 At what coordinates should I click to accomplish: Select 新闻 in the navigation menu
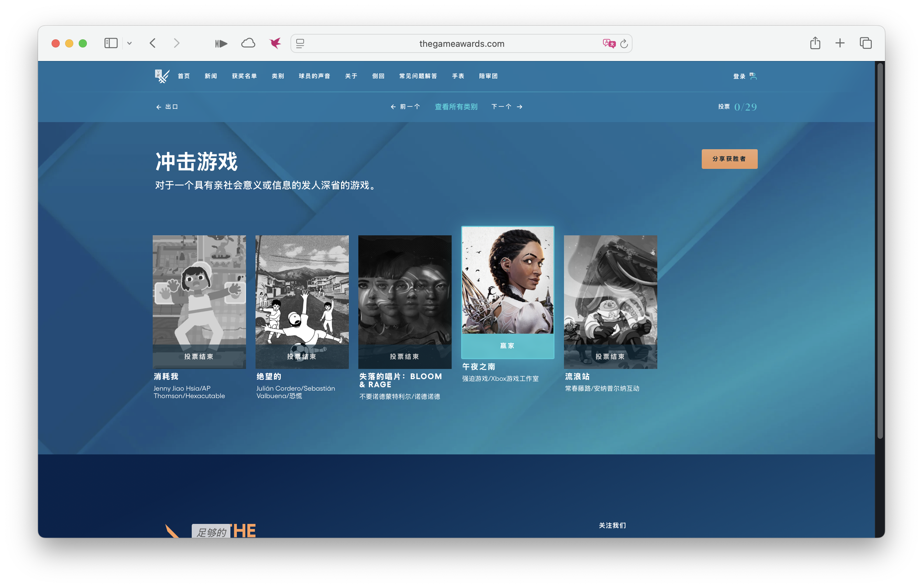(210, 76)
